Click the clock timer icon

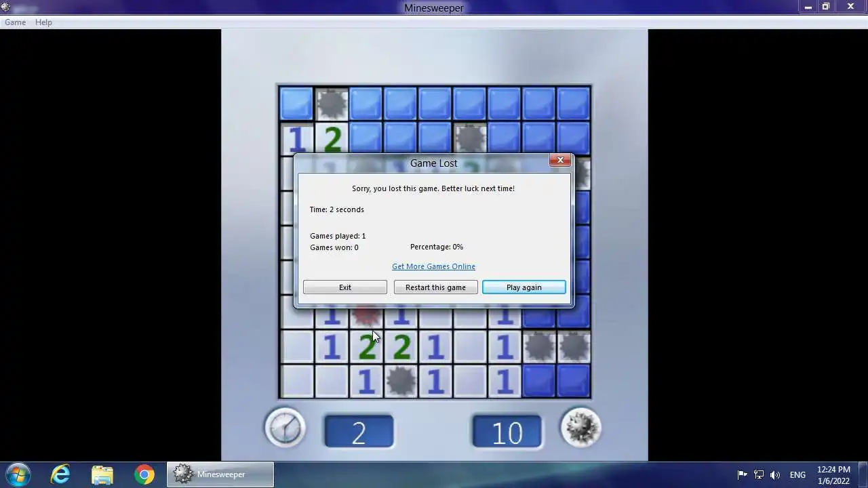point(285,428)
